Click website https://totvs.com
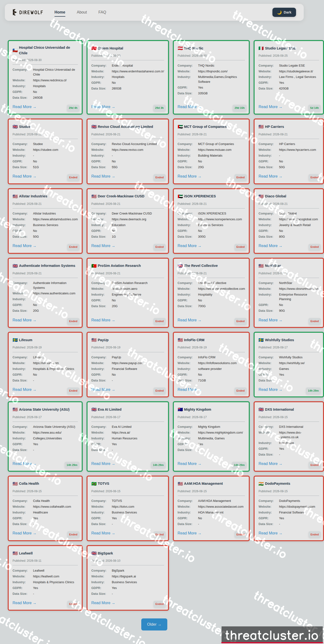 (x=123, y=506)
